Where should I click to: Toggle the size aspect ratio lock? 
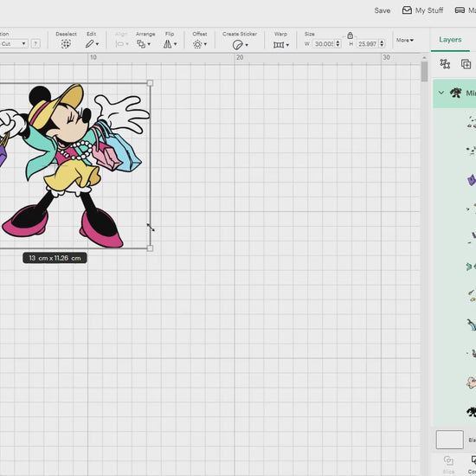click(350, 35)
